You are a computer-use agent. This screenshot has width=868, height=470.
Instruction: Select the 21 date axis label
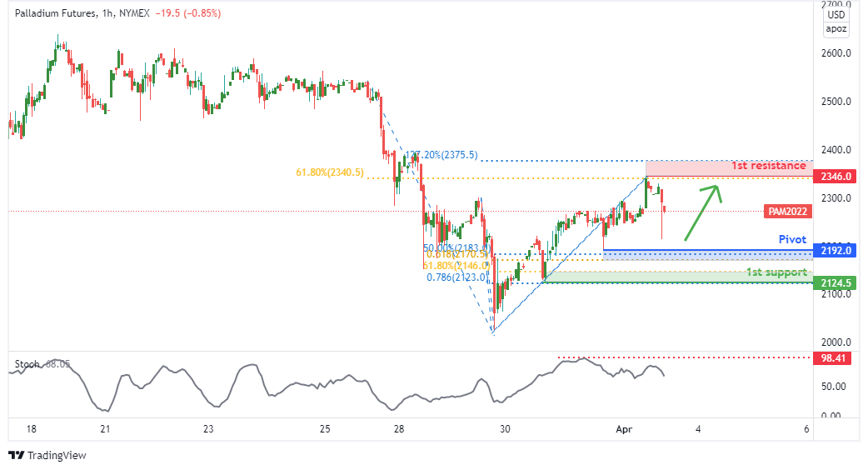coord(105,429)
